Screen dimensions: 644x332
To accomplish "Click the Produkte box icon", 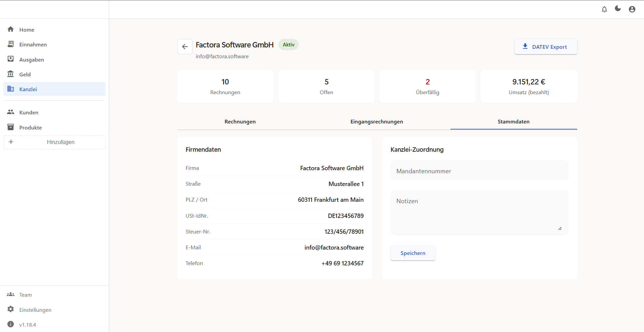I will tap(11, 127).
